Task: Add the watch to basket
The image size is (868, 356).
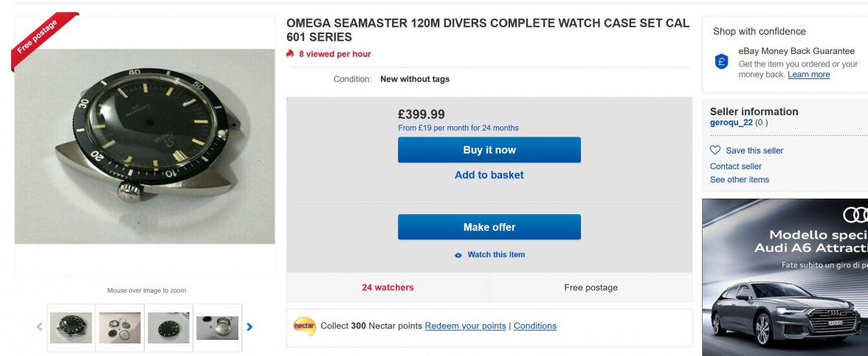Action: click(x=489, y=175)
